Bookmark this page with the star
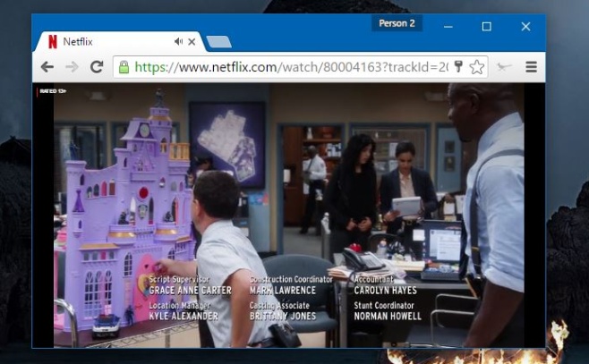This screenshot has height=364, width=589. tap(477, 67)
